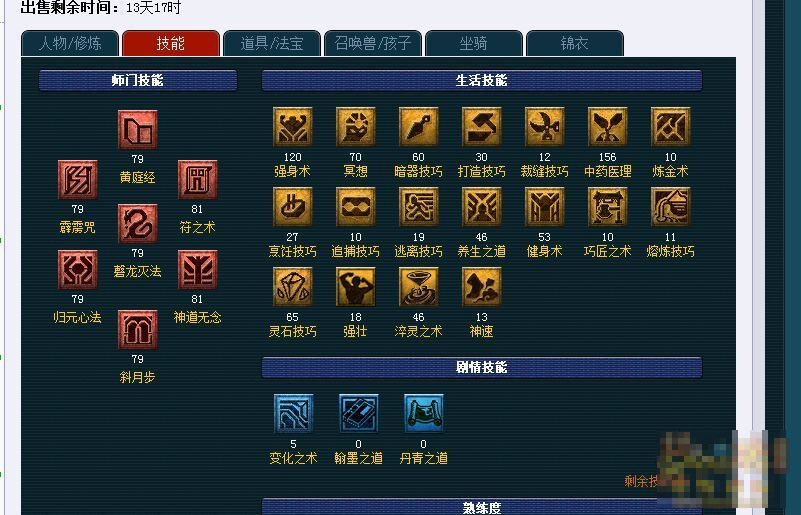Click the 强身术 skill icon
Screen dimensions: 801x515
292,127
